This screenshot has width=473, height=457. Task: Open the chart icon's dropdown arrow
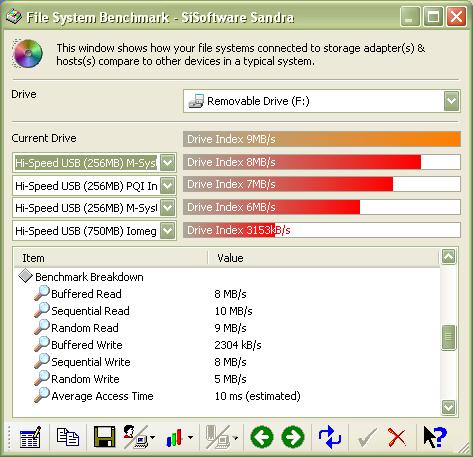190,437
